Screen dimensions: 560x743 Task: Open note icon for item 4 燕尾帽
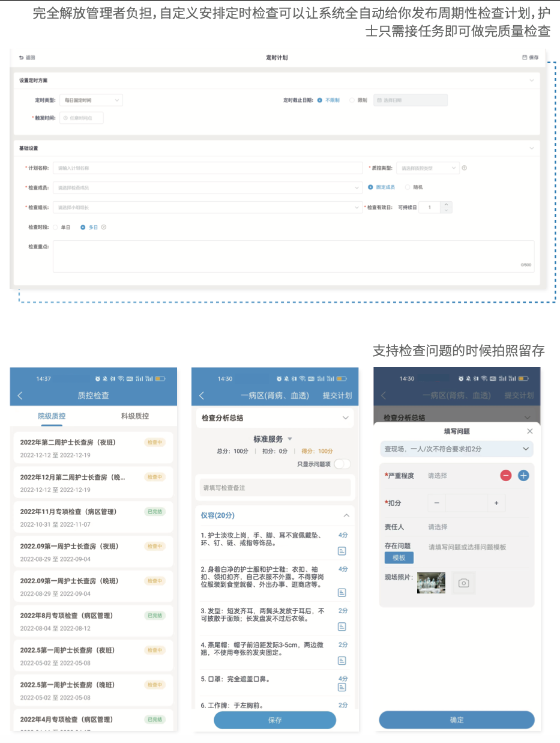[x=342, y=661]
